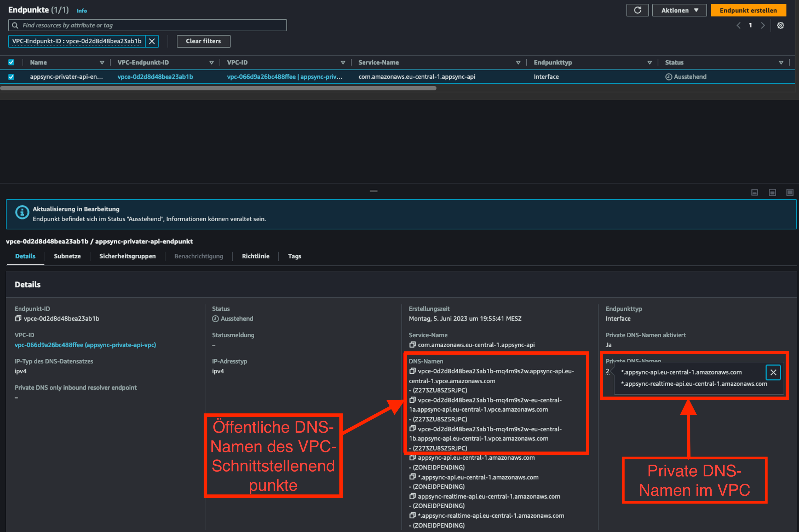The image size is (799, 532).
Task: Sort table by Status column arrow
Action: pyautogui.click(x=781, y=62)
